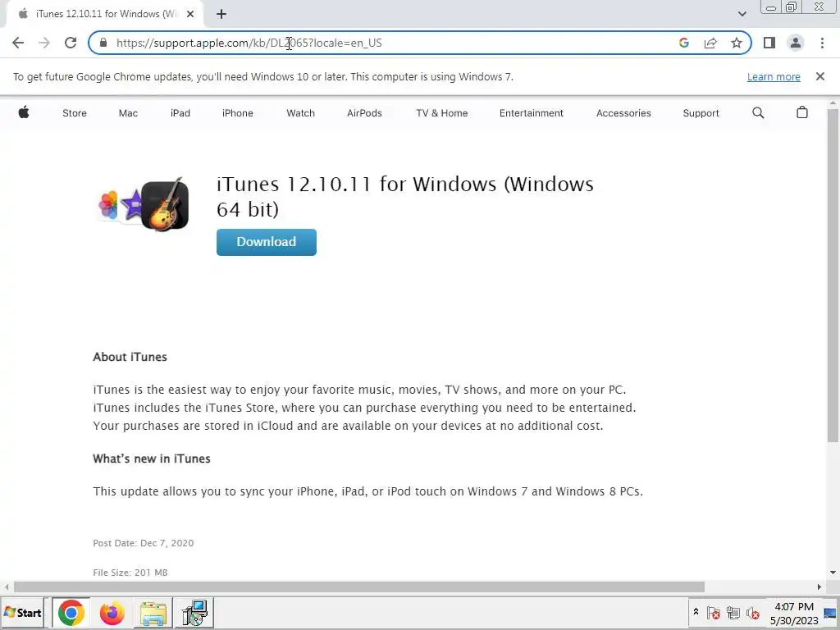Open the installer taskbar icon

[x=194, y=613]
